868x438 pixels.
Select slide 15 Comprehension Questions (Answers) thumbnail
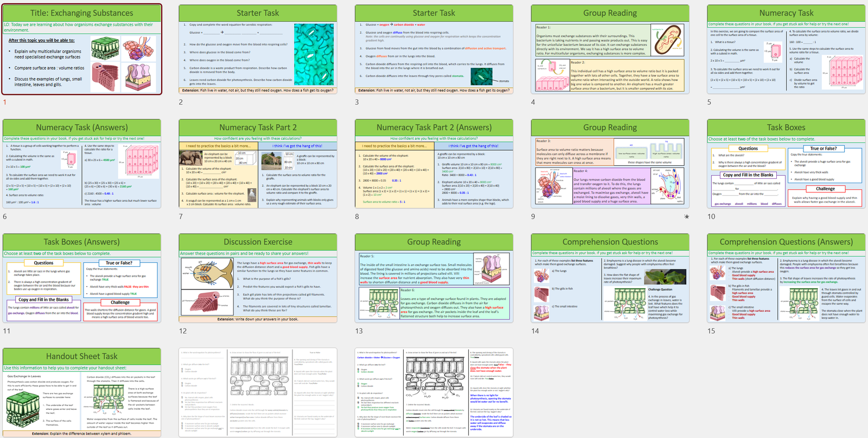786,278
